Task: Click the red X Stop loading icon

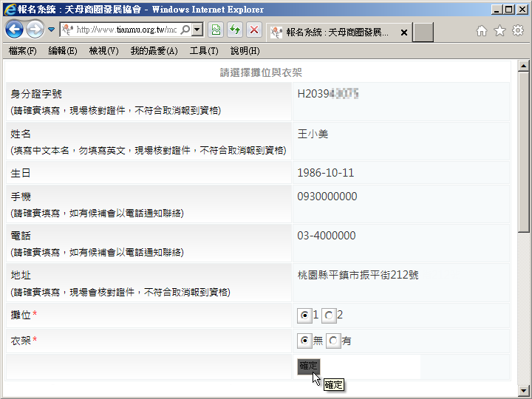Action: click(x=254, y=30)
